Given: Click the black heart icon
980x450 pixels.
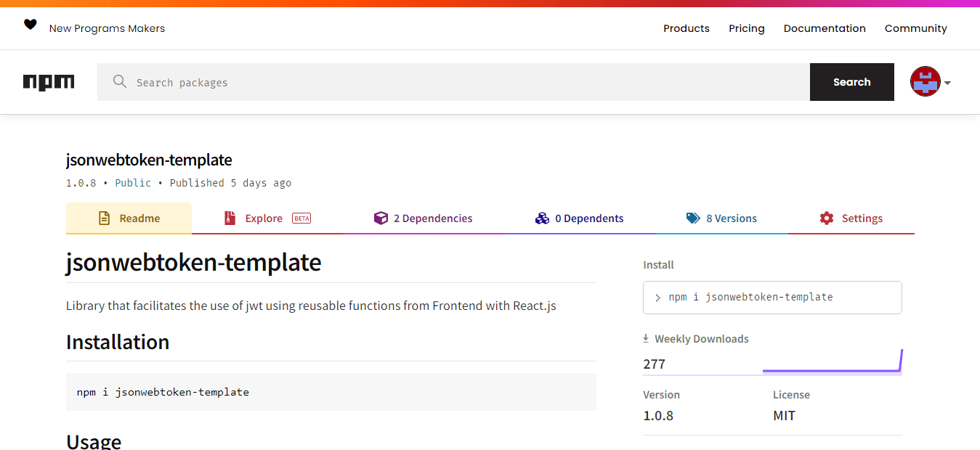Looking at the screenshot, I should 30,25.
